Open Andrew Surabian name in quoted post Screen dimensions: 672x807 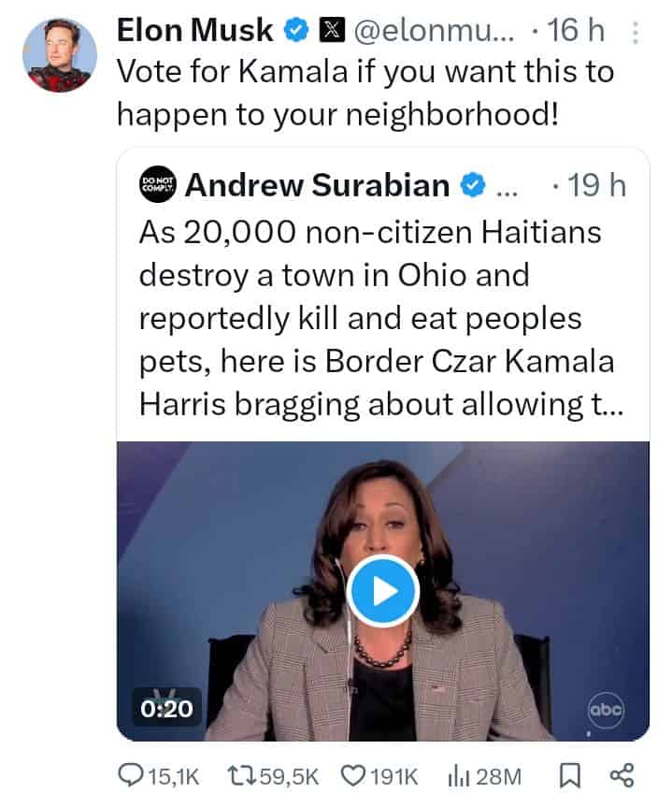318,185
